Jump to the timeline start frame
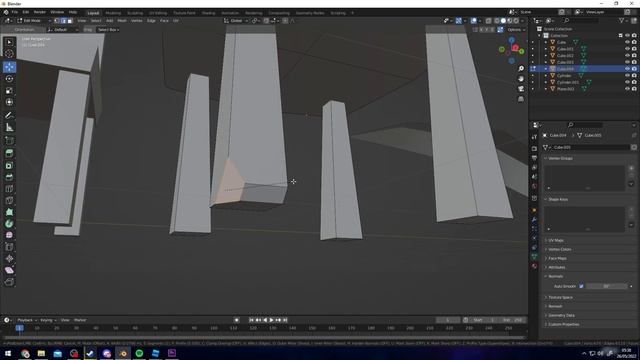 coord(251,320)
